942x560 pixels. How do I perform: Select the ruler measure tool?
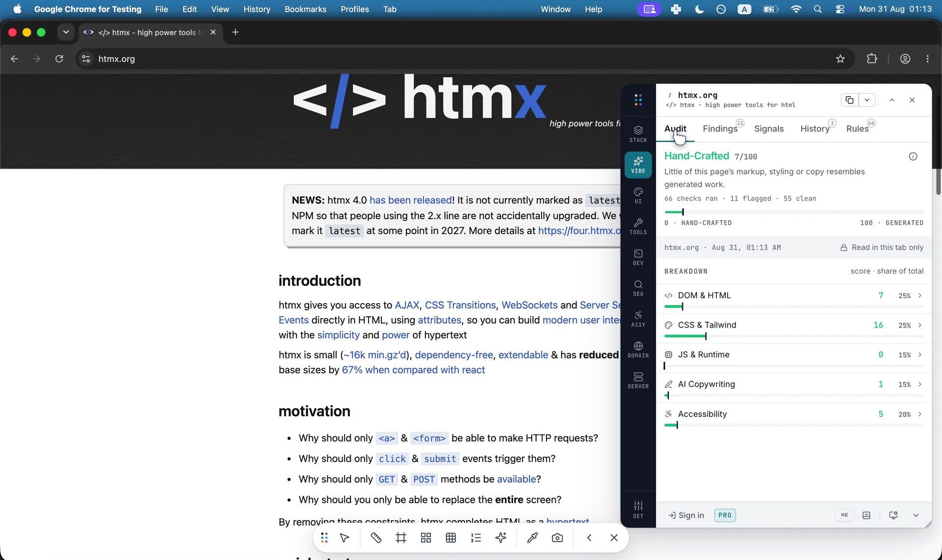tap(376, 538)
